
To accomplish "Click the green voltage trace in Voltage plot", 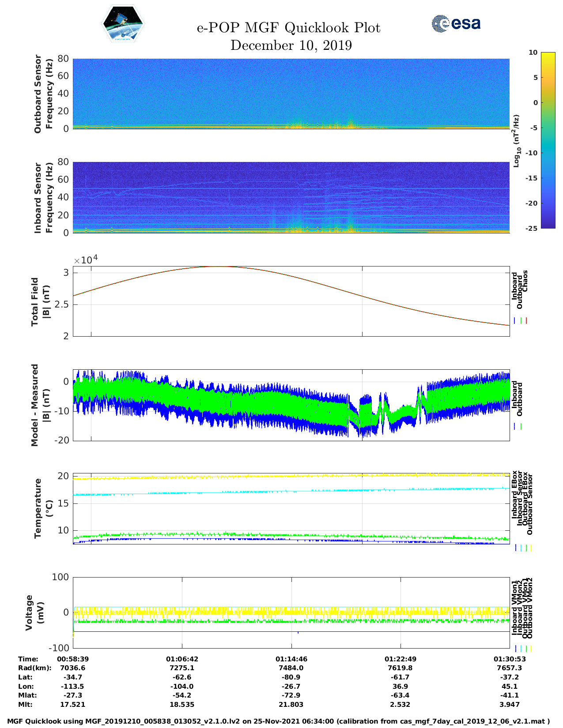I will tap(291, 621).
